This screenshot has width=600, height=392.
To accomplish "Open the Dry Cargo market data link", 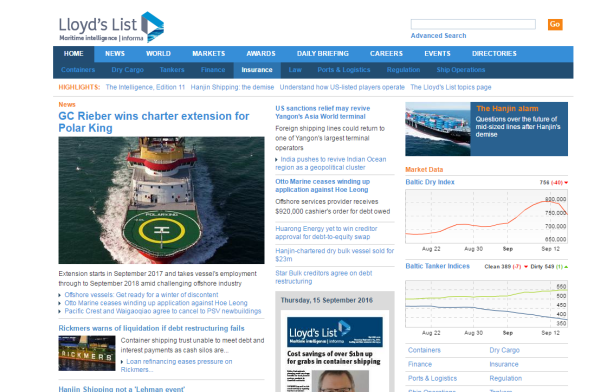I will point(504,350).
